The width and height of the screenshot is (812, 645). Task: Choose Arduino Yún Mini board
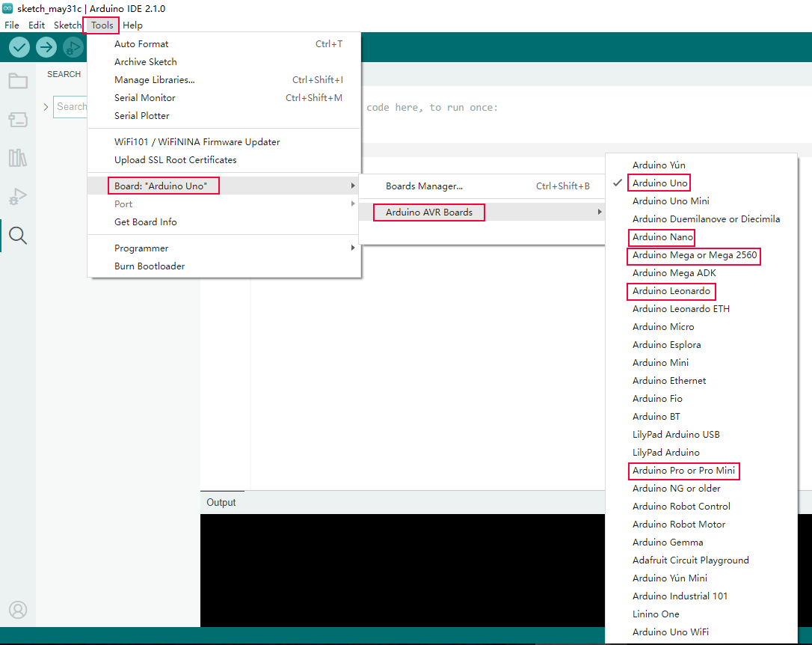[x=701, y=578]
